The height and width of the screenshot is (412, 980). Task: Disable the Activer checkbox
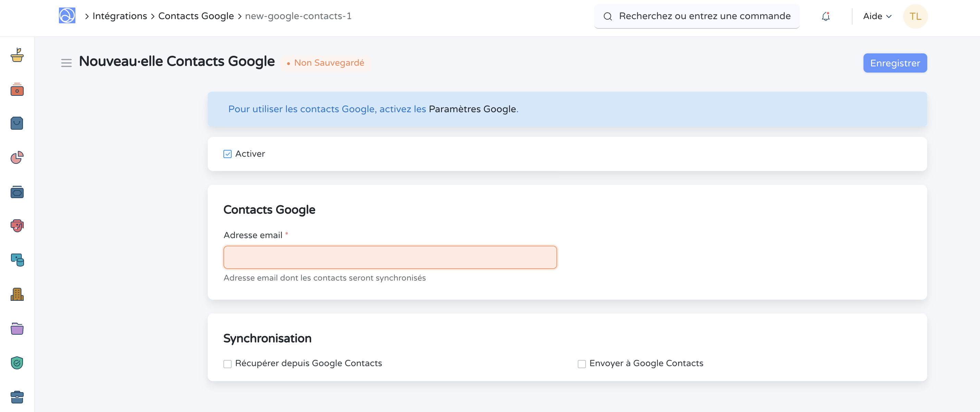tap(227, 154)
